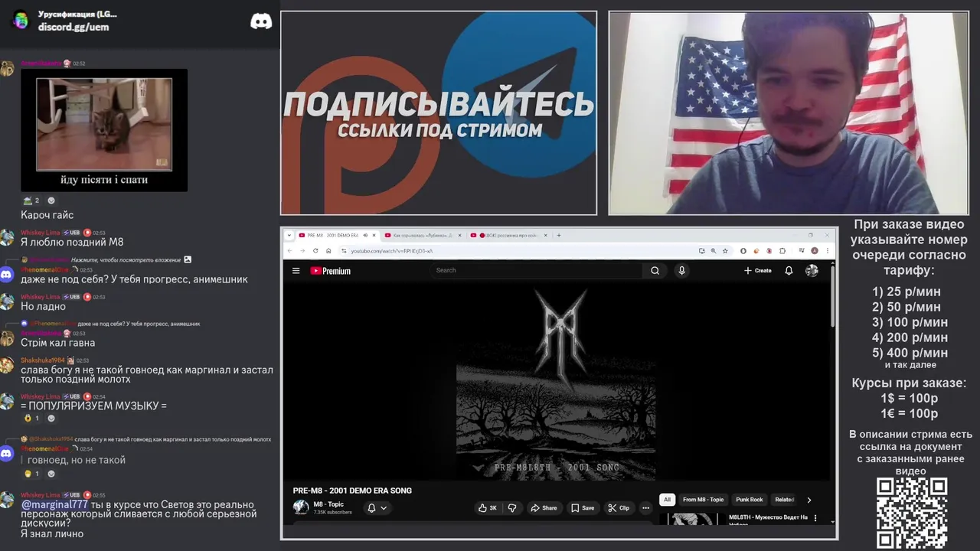This screenshot has height=551, width=980.
Task: Open YouTube notifications bell in header
Action: (x=789, y=271)
